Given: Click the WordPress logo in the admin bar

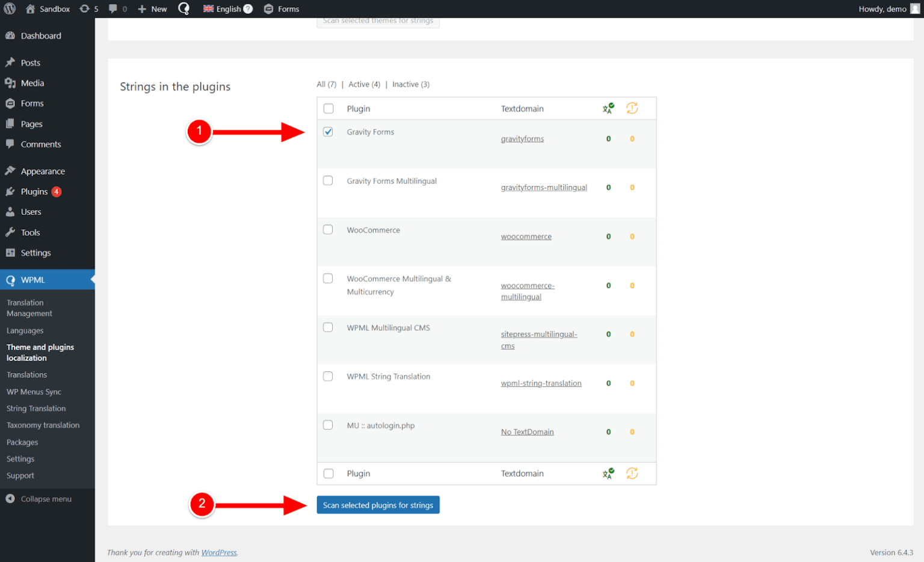Looking at the screenshot, I should (x=10, y=8).
